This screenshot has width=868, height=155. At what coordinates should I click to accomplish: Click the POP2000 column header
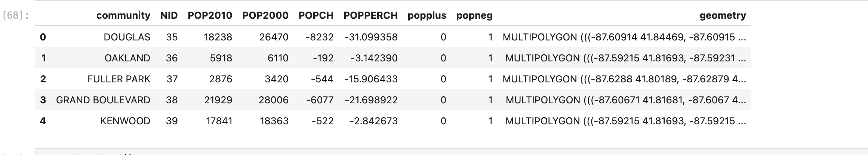point(265,15)
